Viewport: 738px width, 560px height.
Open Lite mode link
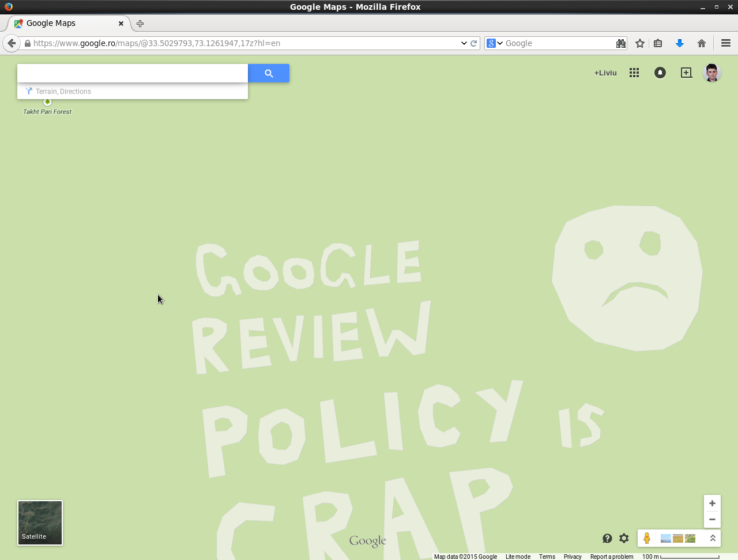tap(518, 557)
